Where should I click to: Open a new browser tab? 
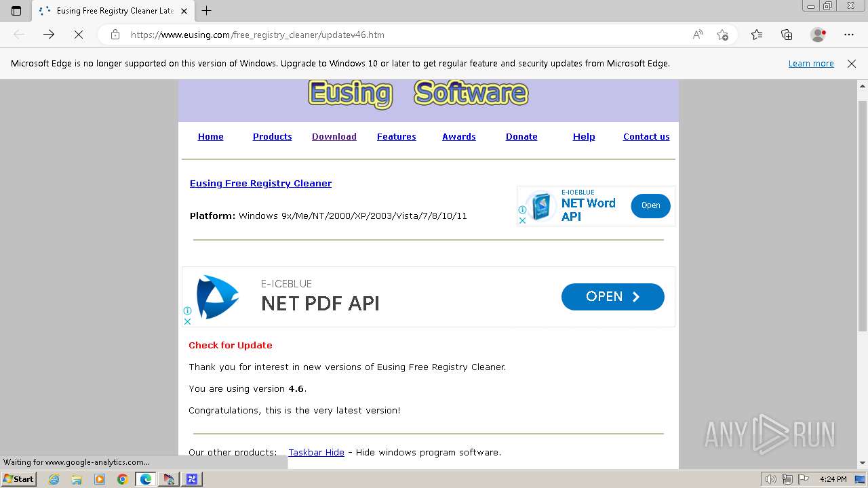click(x=207, y=11)
